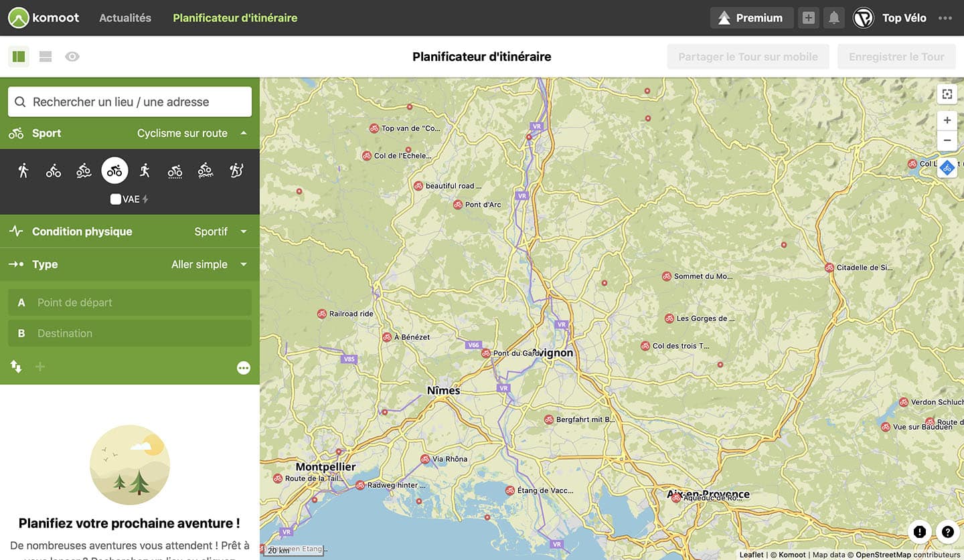Switch to split panel and map view
This screenshot has width=964, height=560.
coord(19,57)
